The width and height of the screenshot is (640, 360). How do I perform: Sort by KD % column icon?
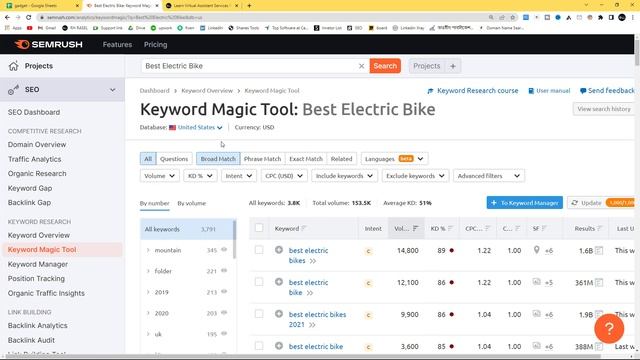tap(450, 228)
